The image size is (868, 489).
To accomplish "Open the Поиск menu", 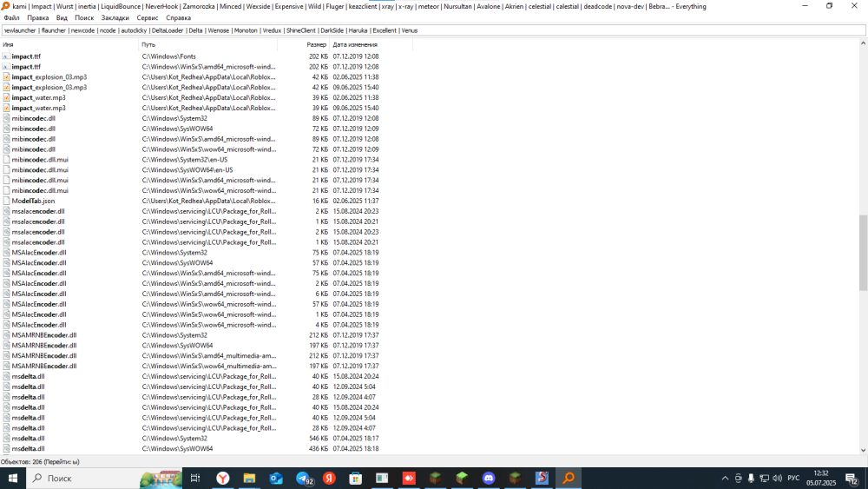I will pyautogui.click(x=85, y=17).
